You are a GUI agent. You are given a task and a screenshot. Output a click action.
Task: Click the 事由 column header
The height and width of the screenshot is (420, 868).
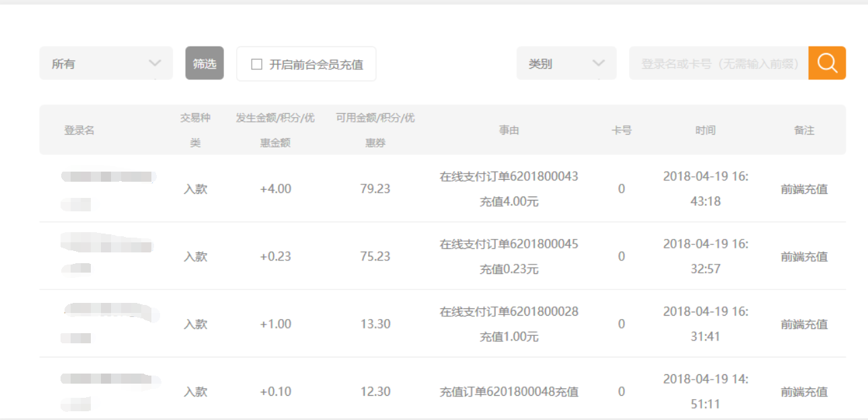point(509,131)
